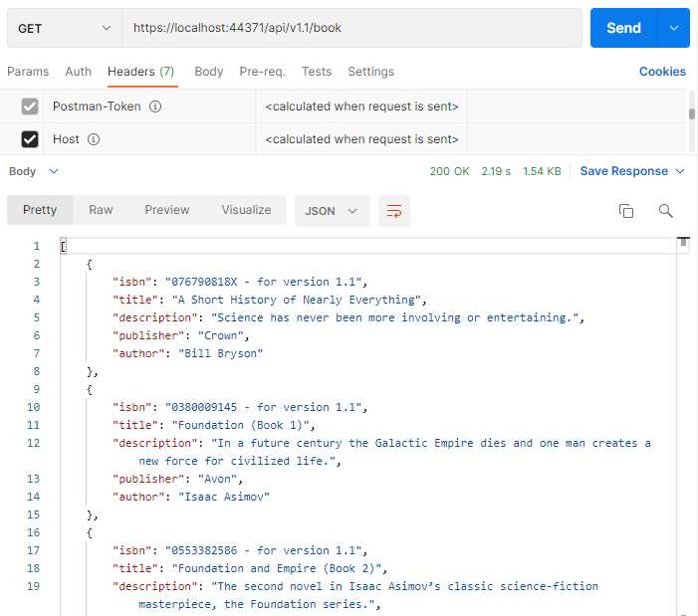Click the "Crown" publisher value
698x616 pixels.
[220, 335]
